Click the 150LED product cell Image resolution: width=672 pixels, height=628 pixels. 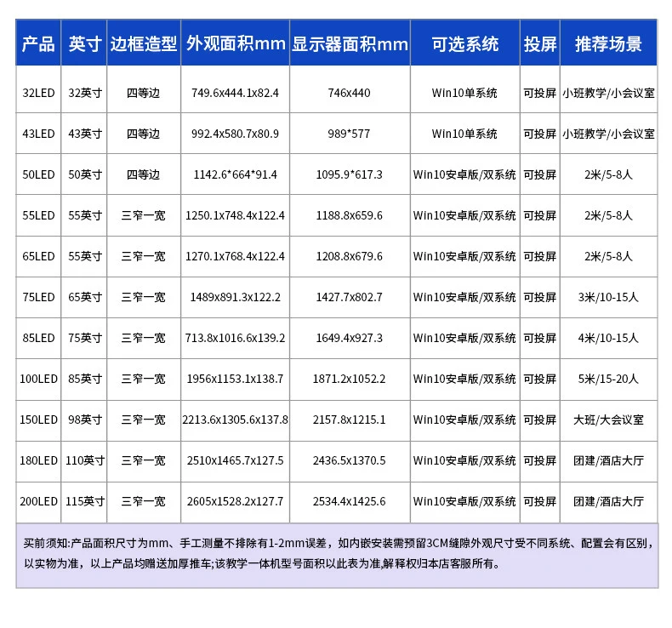38,420
